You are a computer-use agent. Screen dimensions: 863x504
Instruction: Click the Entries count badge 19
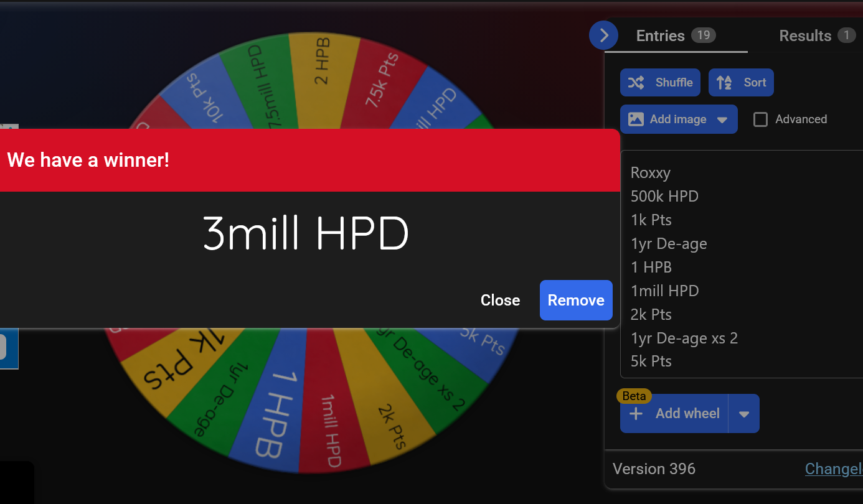pos(704,35)
